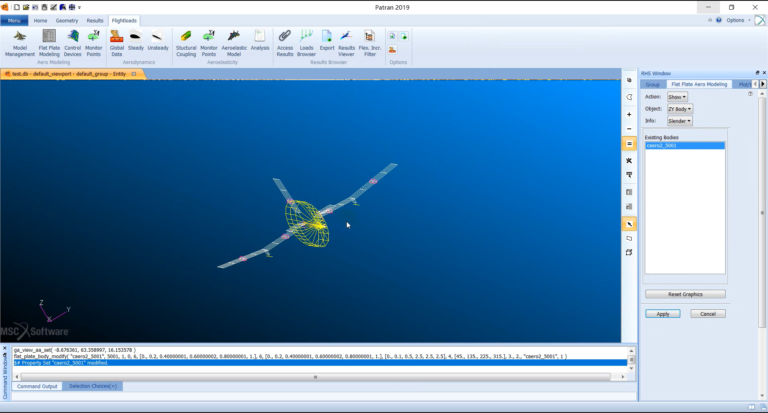Open Access Results tool

tap(285, 43)
